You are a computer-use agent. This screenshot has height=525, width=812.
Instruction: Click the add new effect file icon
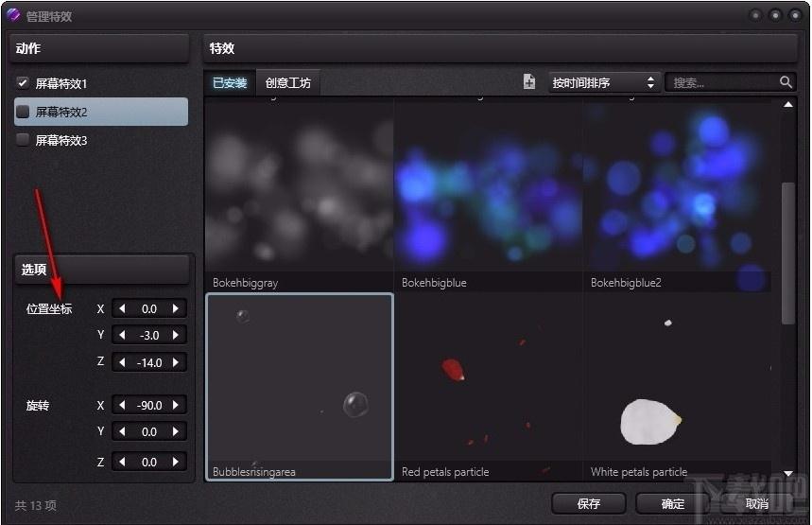tap(528, 82)
